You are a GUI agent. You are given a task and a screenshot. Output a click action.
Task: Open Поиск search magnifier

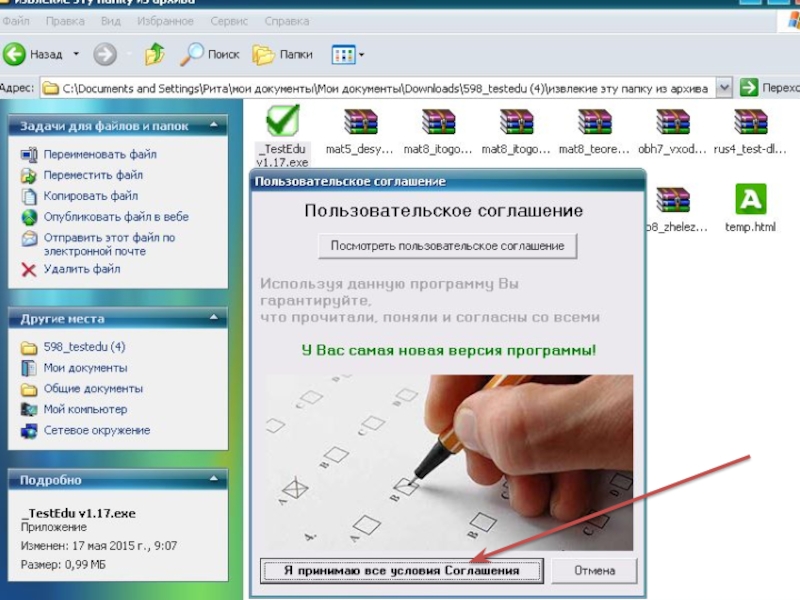tap(192, 54)
